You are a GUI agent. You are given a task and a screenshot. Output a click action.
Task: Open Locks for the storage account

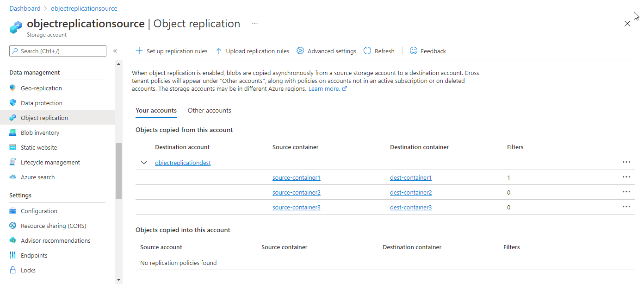[29, 270]
